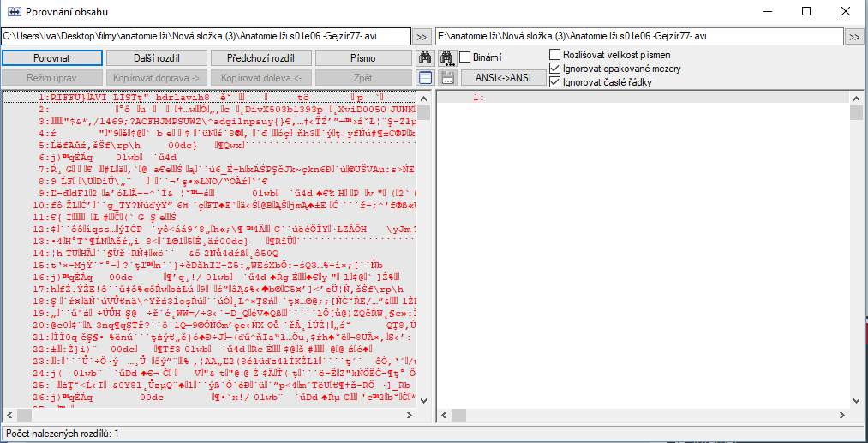Click status text Počet nalezených rozdílů: 1
Screen dimensions: 868x443
coord(62,434)
